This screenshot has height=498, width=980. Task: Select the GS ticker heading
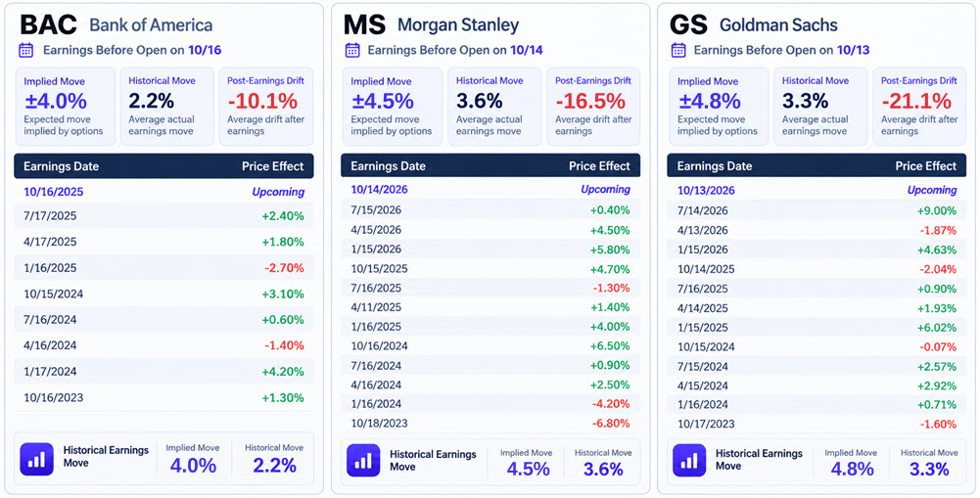point(688,24)
